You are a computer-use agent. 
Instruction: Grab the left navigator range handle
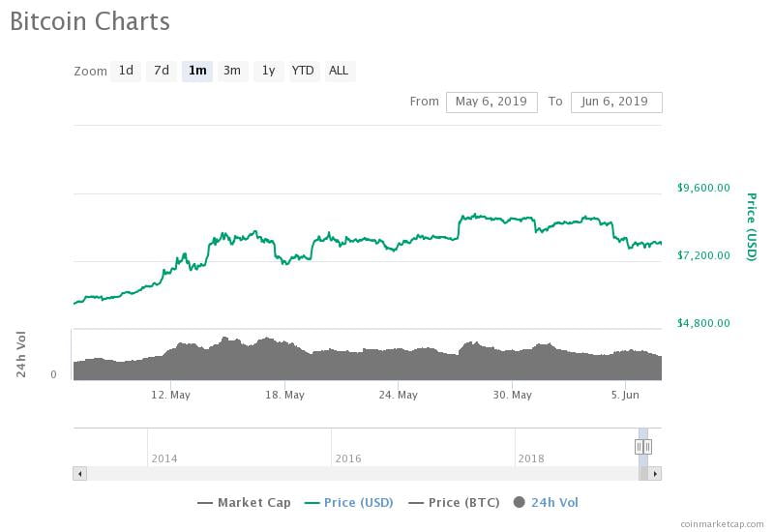639,446
